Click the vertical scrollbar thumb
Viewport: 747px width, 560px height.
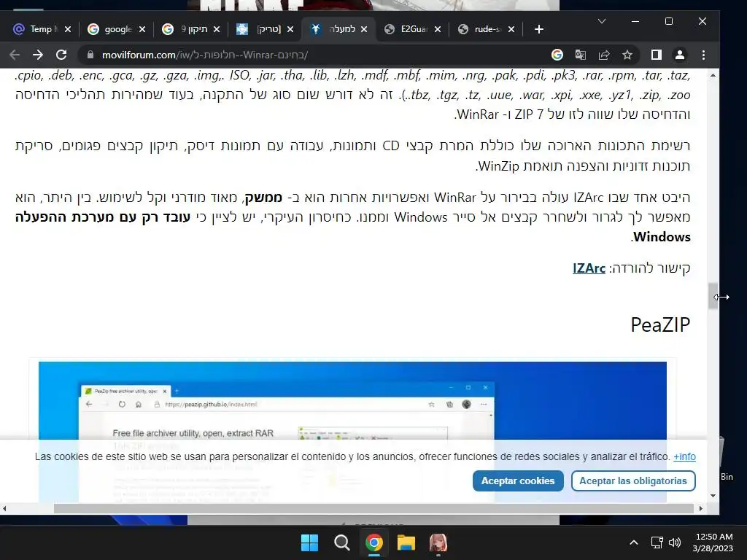click(713, 296)
